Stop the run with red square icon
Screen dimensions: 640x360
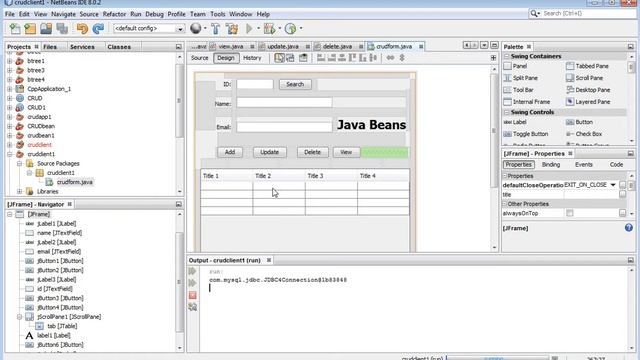[x=193, y=295]
